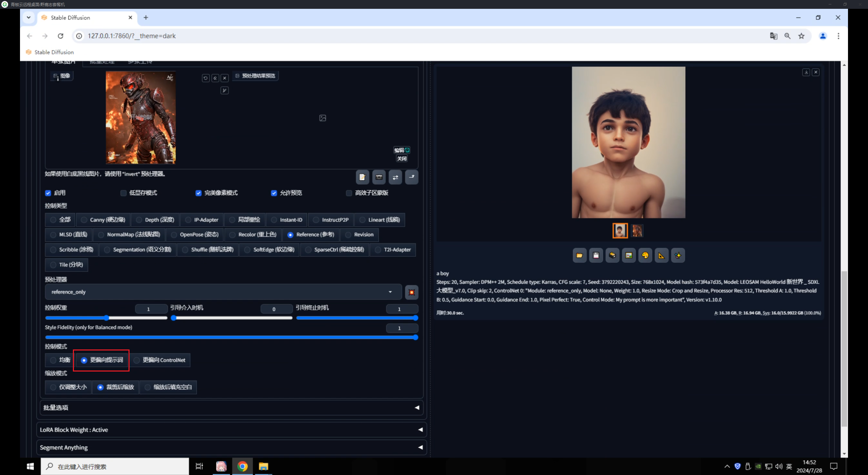Open a new browser tab
The height and width of the screenshot is (475, 868).
[146, 18]
